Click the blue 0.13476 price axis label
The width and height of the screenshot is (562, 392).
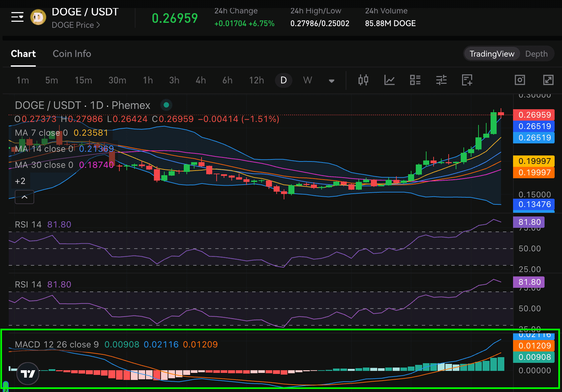534,204
